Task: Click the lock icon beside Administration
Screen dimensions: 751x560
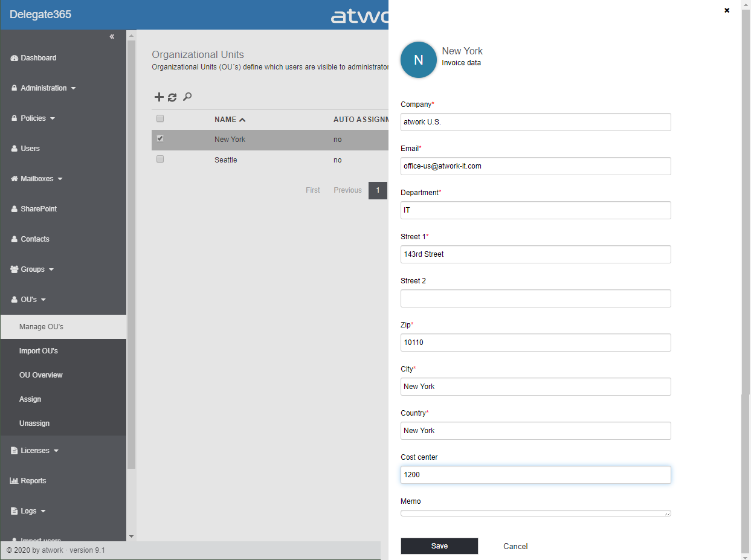Action: tap(15, 88)
